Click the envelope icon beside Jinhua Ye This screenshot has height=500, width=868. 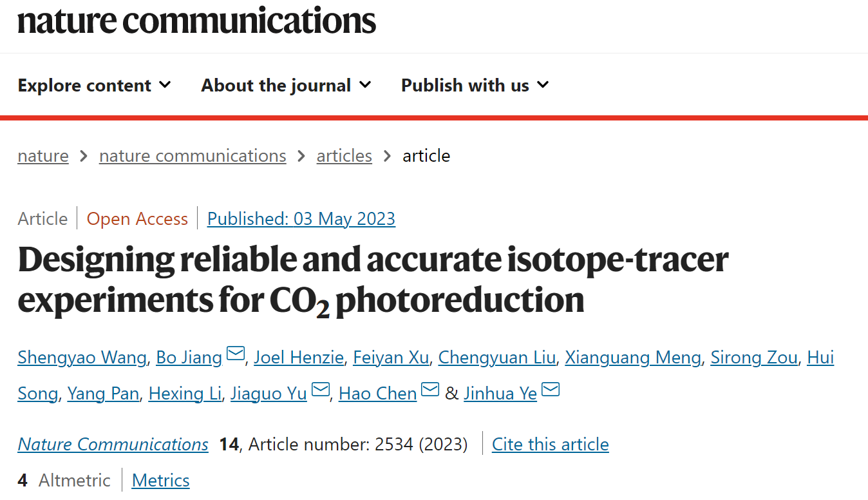pos(551,390)
